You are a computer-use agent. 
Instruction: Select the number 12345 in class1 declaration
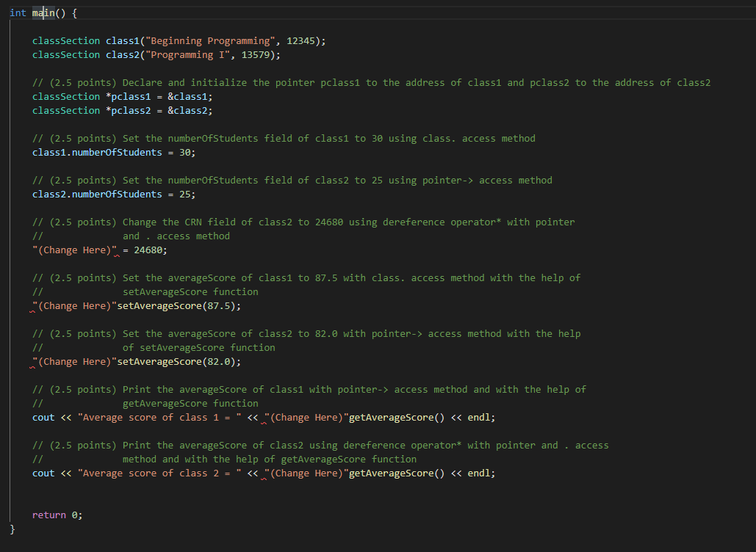coord(303,40)
